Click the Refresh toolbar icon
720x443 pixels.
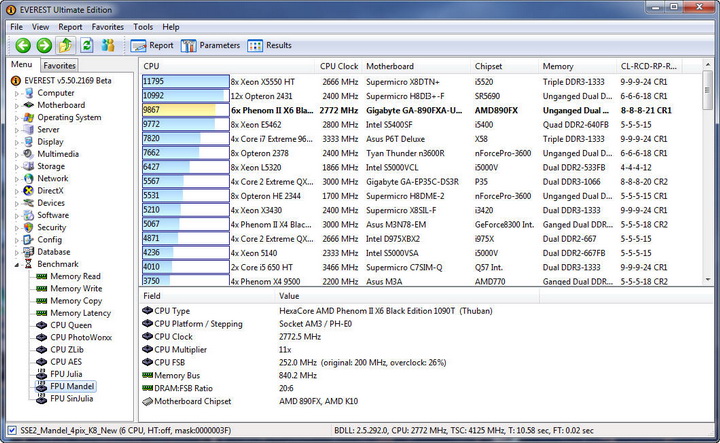[x=87, y=45]
